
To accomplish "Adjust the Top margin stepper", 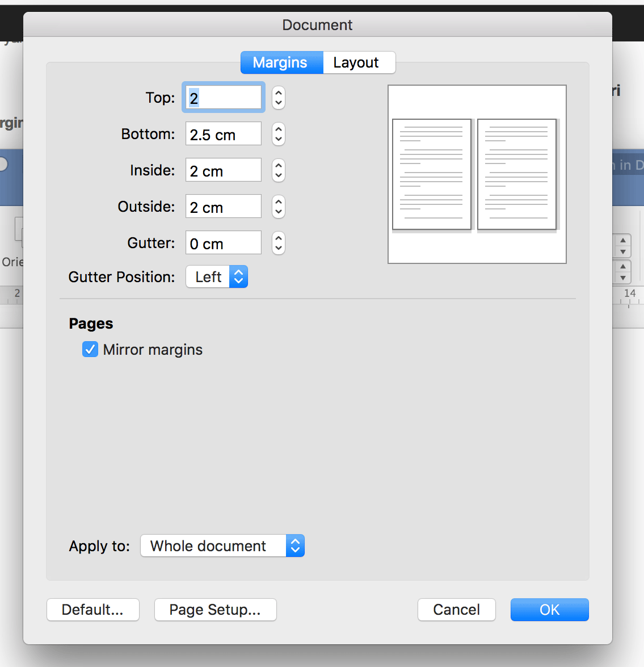I will (x=279, y=98).
